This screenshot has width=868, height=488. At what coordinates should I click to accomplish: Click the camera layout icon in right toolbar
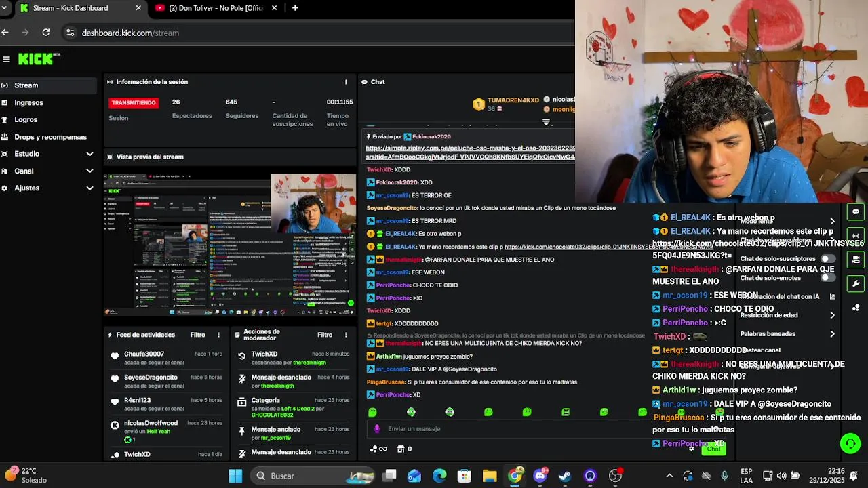coord(856,260)
